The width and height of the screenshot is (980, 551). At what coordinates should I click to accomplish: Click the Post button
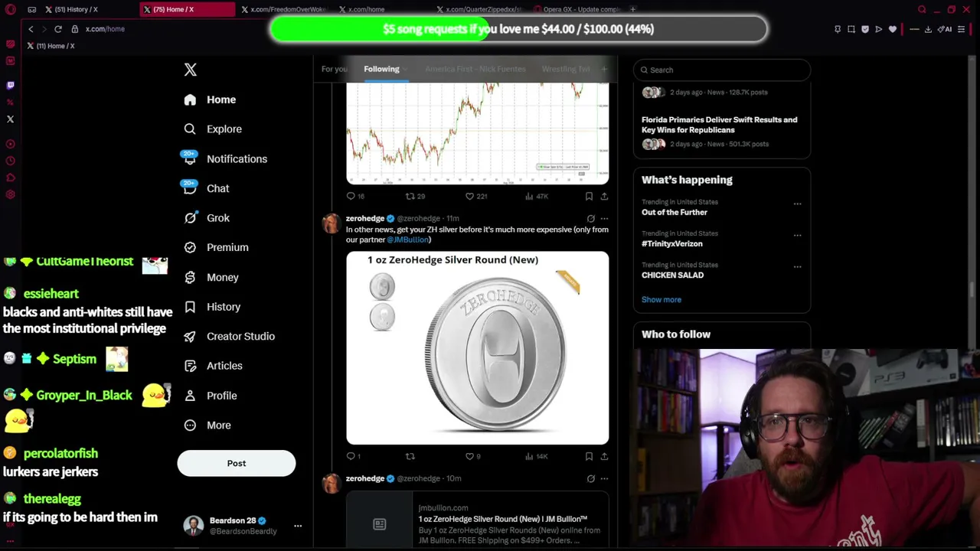[237, 463]
